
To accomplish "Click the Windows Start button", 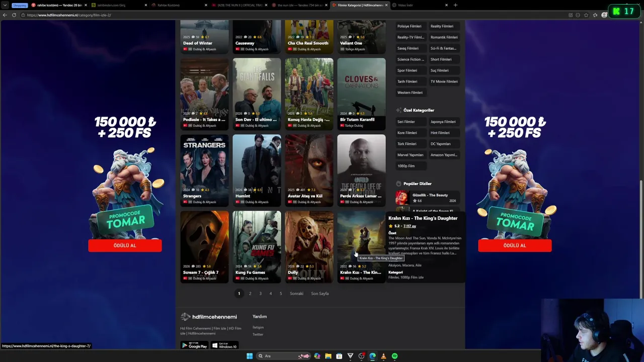I will pyautogui.click(x=250, y=356).
